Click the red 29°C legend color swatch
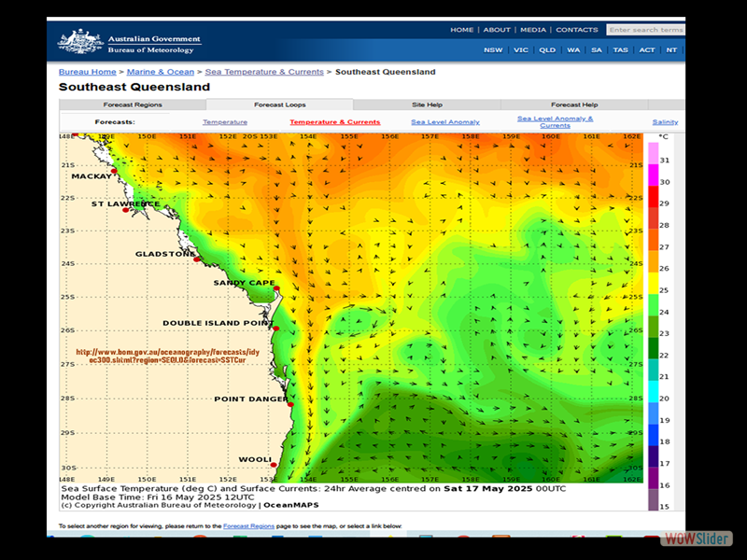The image size is (747, 560). (x=653, y=203)
